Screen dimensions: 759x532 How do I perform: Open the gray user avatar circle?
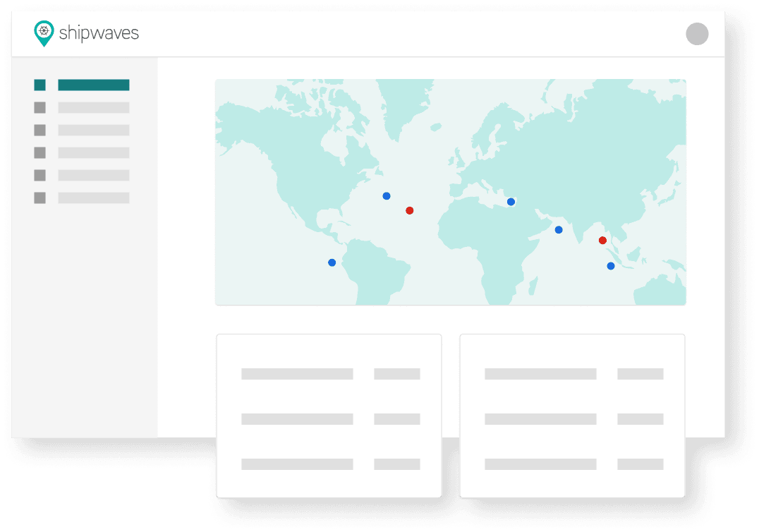[x=697, y=34]
